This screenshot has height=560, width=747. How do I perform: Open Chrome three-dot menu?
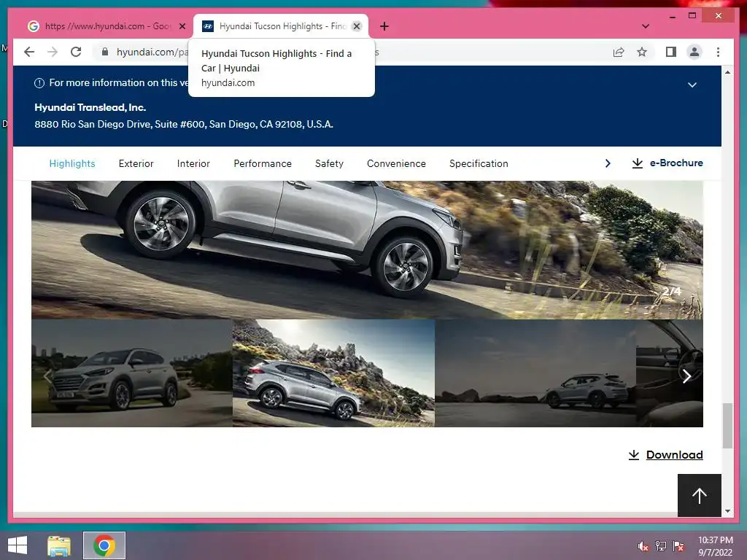pos(718,52)
